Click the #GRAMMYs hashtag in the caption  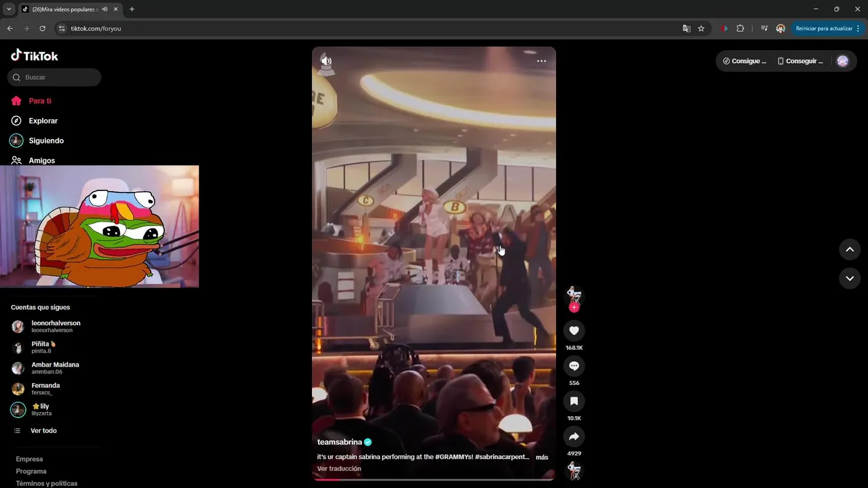coord(454,457)
